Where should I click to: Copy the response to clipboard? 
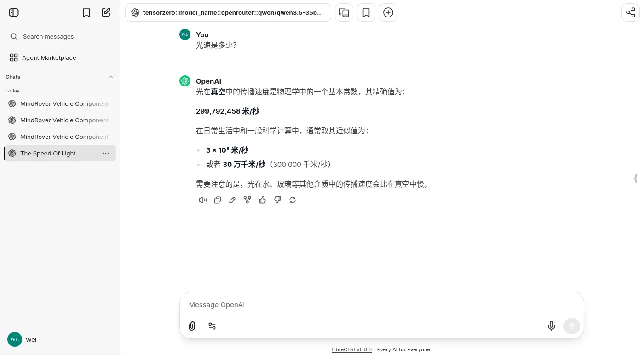tap(218, 200)
